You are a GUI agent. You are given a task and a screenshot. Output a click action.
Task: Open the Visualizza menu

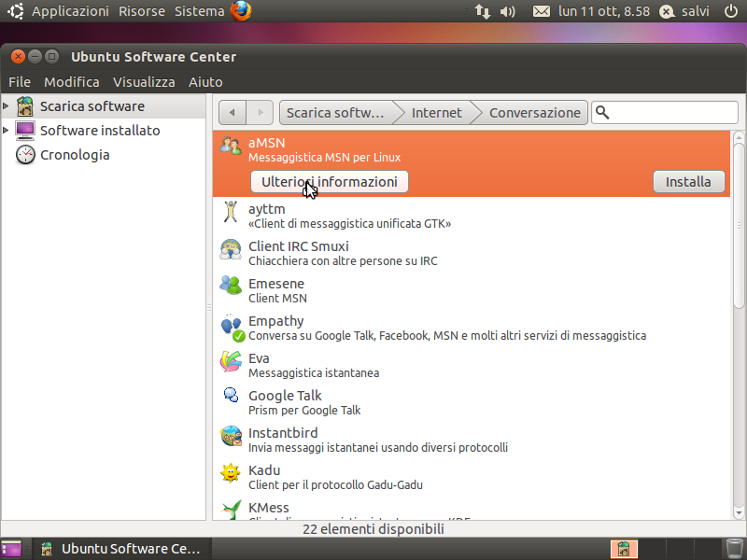pos(144,82)
